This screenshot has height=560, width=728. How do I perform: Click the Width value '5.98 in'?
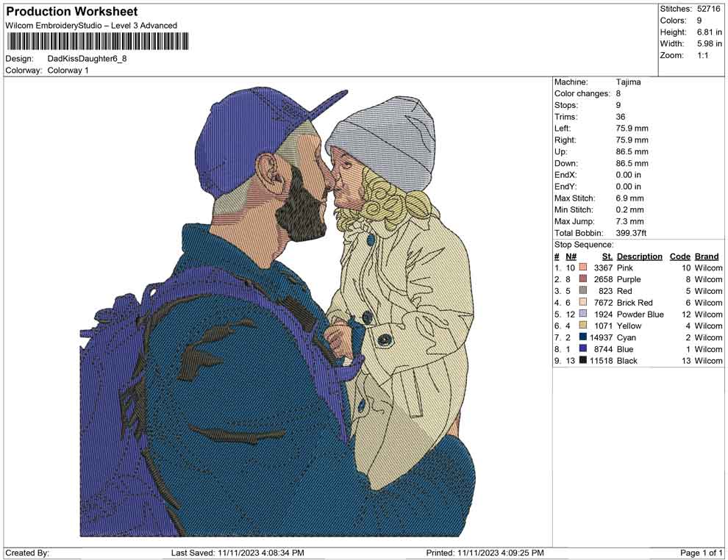(709, 43)
